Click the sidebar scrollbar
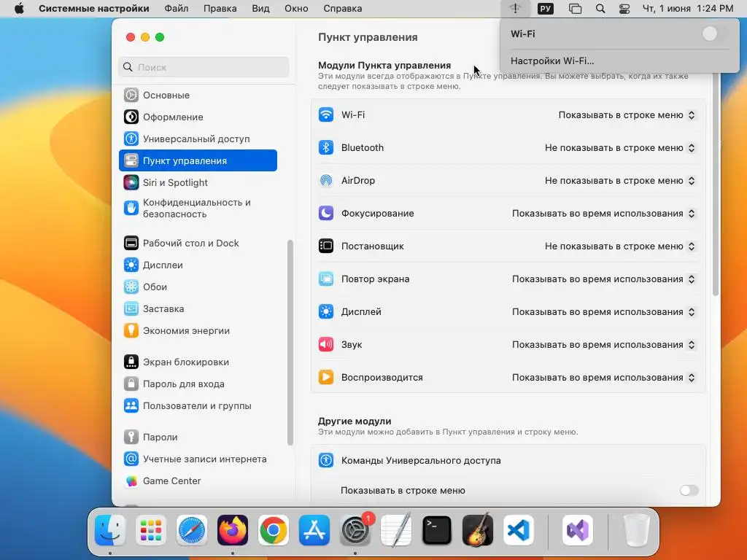Viewport: 747px width, 560px height. tap(290, 343)
